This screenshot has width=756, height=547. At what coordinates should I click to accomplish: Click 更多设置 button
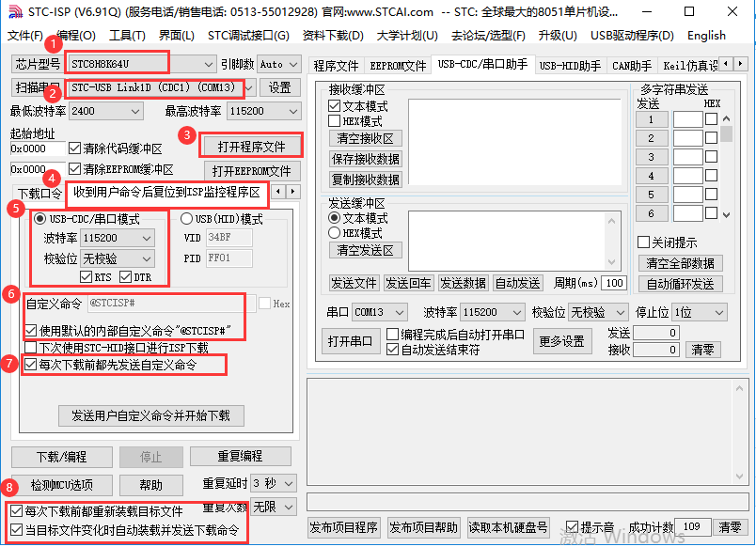click(x=562, y=341)
